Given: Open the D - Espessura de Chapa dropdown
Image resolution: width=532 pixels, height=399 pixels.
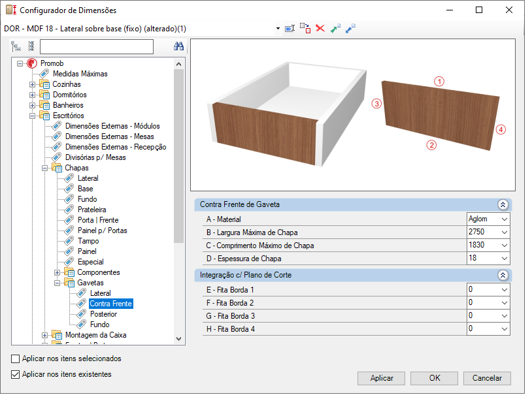Looking at the screenshot, I should click(x=505, y=259).
